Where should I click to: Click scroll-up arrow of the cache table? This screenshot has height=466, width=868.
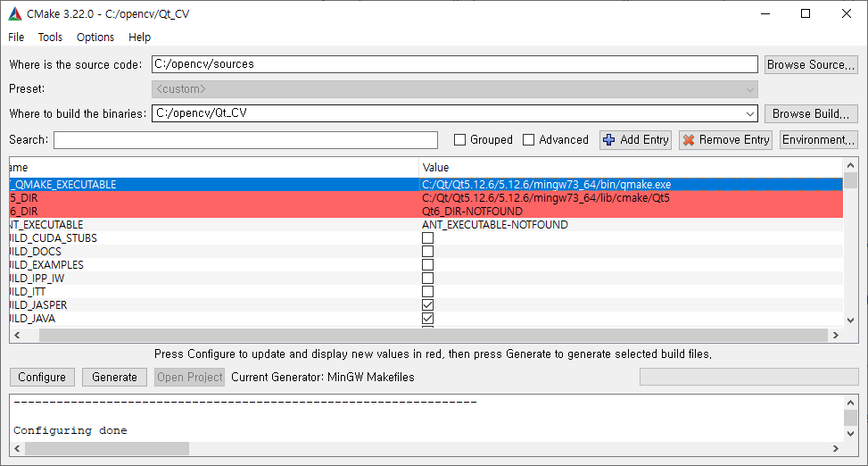tap(851, 165)
